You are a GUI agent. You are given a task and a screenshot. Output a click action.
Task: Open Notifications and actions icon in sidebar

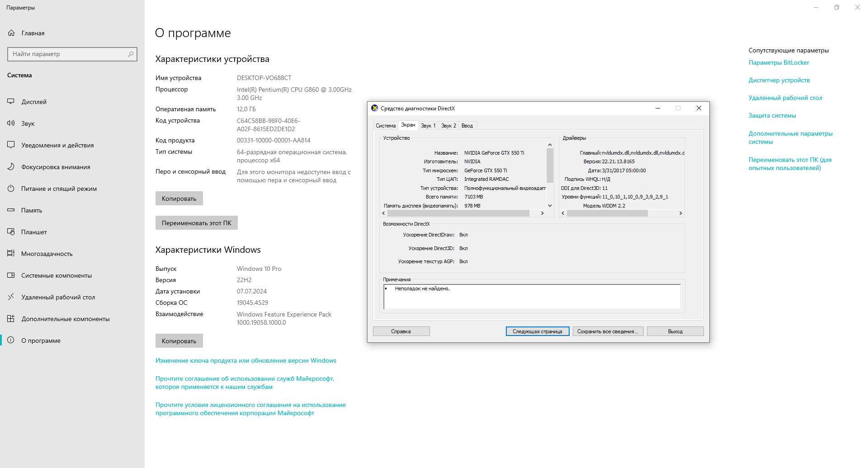11,145
